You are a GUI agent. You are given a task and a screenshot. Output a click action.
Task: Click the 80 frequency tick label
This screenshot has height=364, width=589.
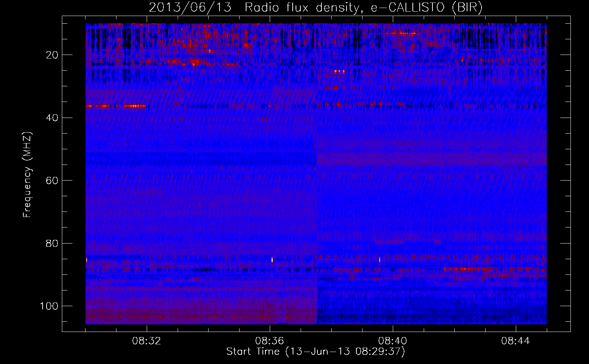[x=52, y=243]
